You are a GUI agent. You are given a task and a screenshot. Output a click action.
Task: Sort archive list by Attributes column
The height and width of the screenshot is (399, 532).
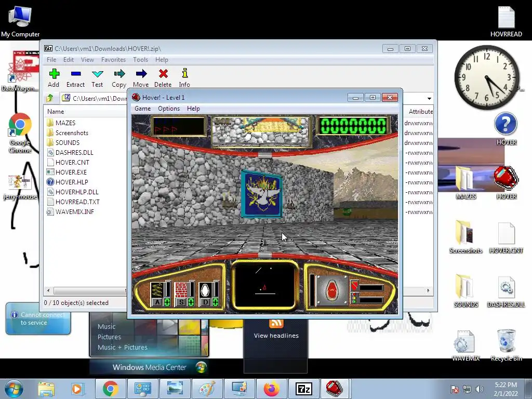point(421,112)
